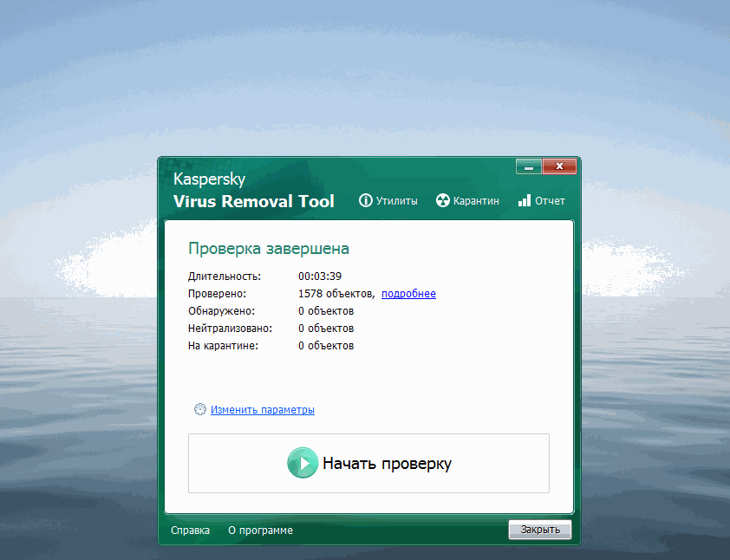730x560 pixels.
Task: Click the green play scan icon
Action: click(x=303, y=463)
